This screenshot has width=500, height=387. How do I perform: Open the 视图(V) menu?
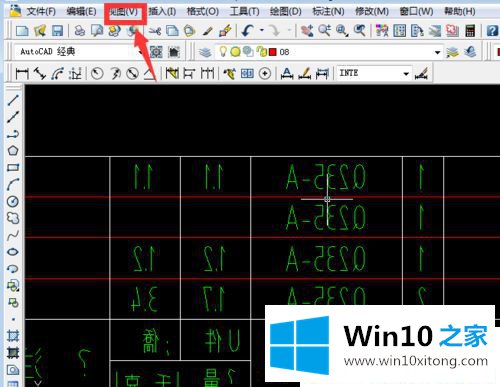(x=124, y=12)
